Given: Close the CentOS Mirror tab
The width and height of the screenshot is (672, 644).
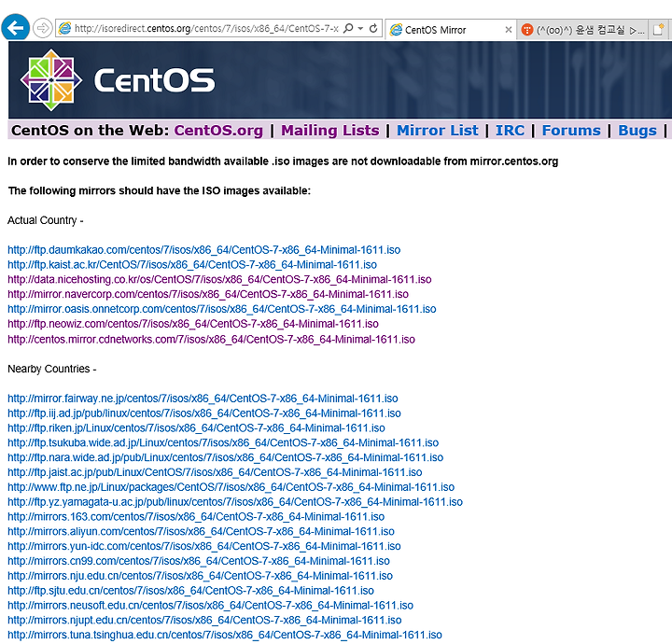Looking at the screenshot, I should (x=509, y=30).
